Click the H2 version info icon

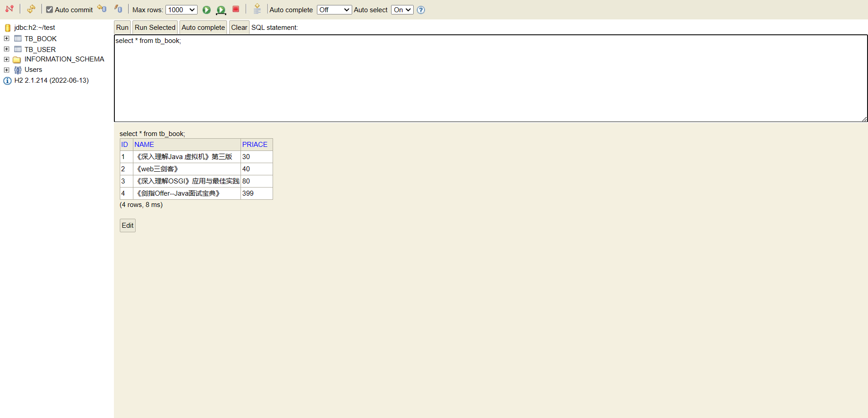tap(8, 80)
